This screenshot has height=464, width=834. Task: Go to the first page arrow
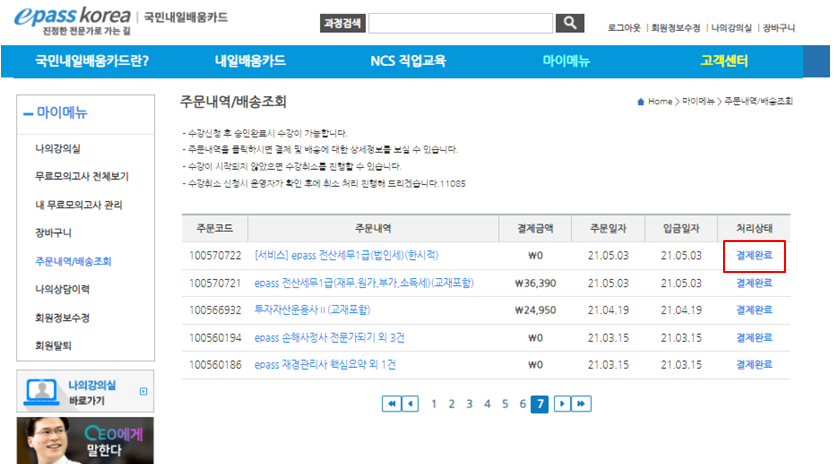(391, 404)
